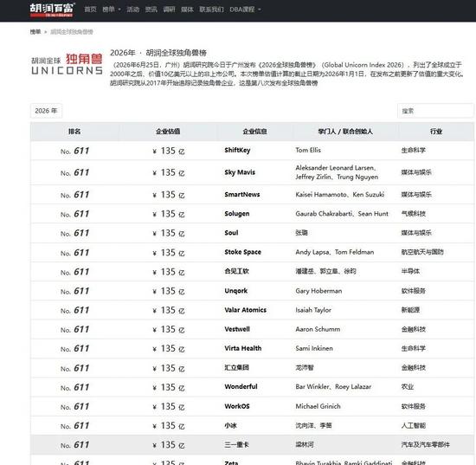Screen dimensions: 476x465
Task: Open the 资讯 navigation item
Action: [x=151, y=10]
